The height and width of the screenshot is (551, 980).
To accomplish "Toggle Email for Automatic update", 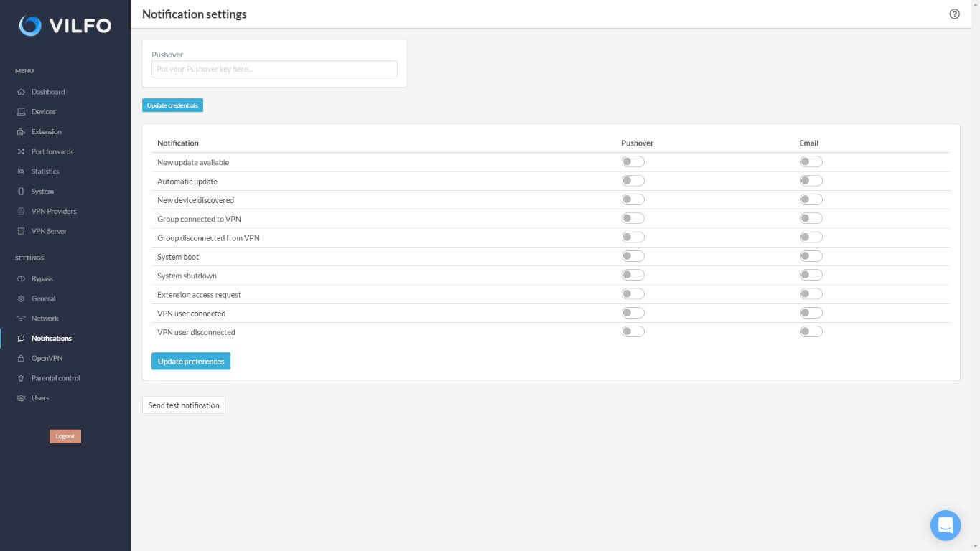I will (811, 181).
